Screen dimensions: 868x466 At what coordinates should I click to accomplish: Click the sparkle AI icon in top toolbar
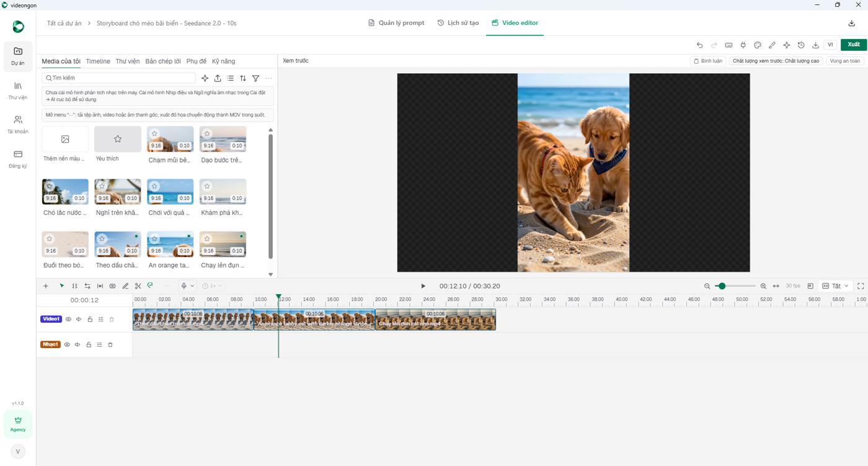pos(787,45)
